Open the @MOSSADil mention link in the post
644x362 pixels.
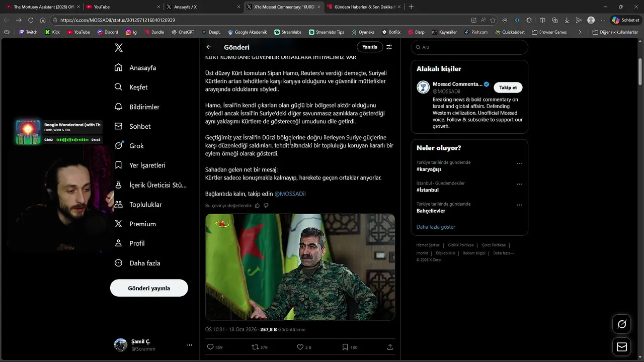coord(290,194)
